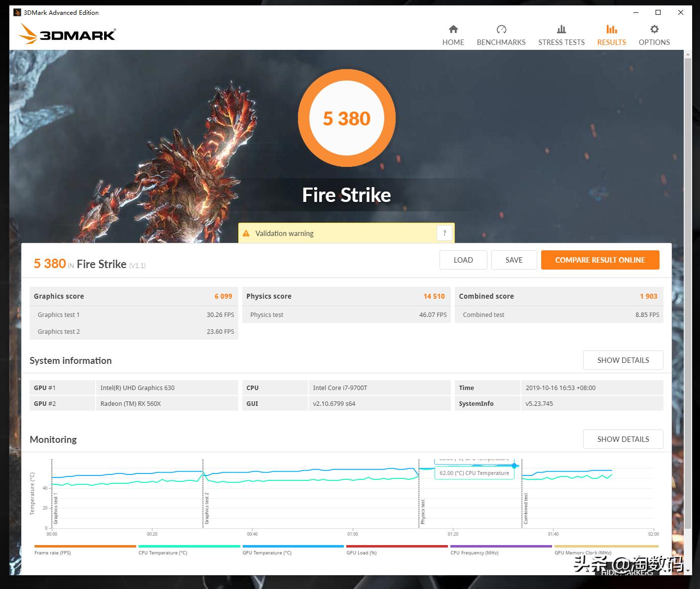The image size is (700, 589).
Task: Toggle the CPU Frequency (MHz) legend
Action: [x=501, y=550]
